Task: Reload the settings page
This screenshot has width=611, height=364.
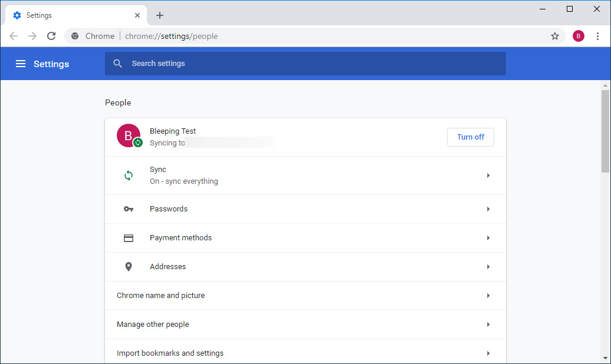Action: coord(51,36)
